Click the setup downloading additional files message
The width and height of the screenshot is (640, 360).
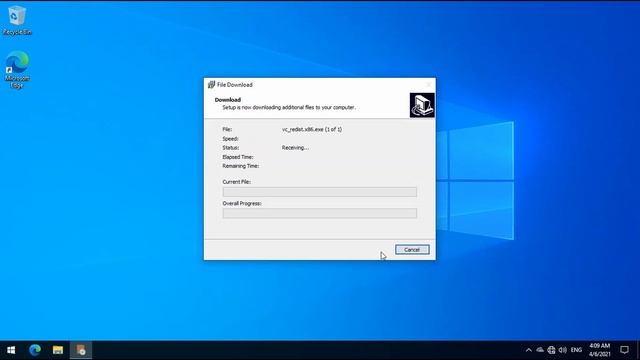289,107
